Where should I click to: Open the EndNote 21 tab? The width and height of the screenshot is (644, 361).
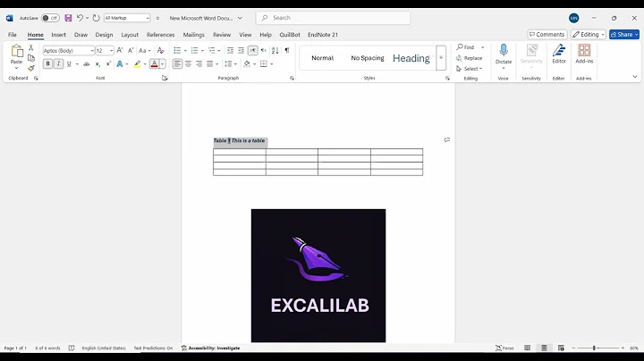323,35
